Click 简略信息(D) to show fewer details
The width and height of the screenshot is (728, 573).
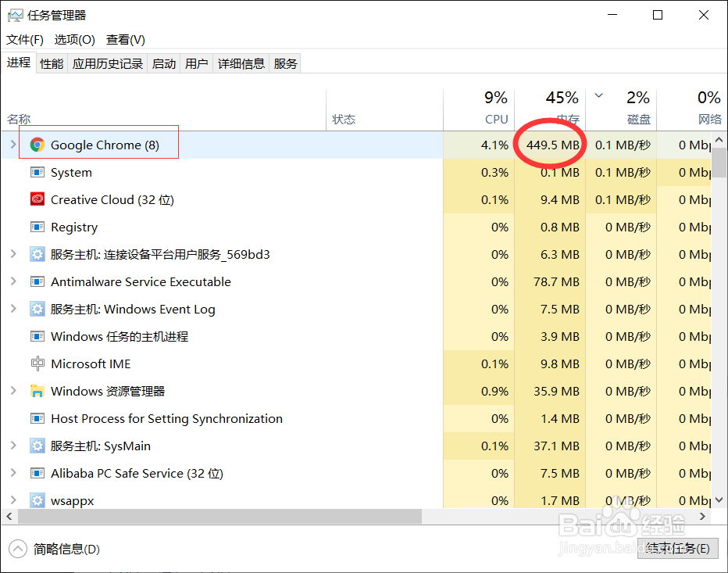tap(66, 550)
